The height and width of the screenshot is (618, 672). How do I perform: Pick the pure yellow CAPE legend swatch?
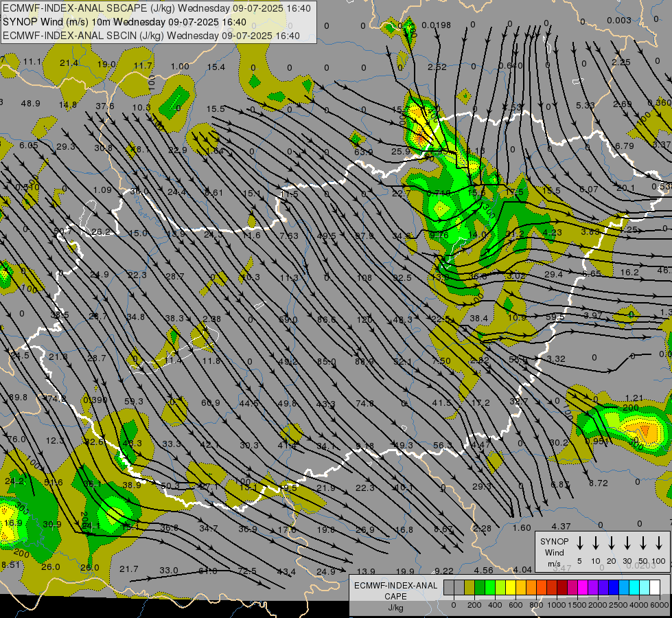tap(511, 587)
